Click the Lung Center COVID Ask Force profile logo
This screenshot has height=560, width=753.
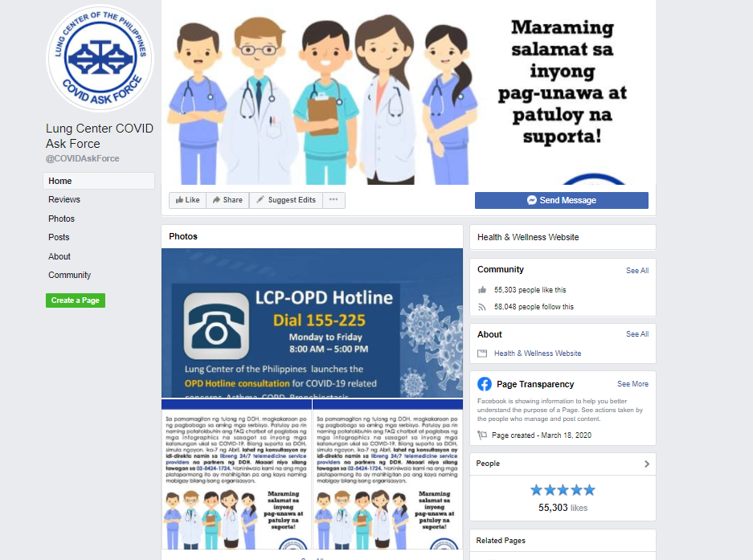[100, 58]
